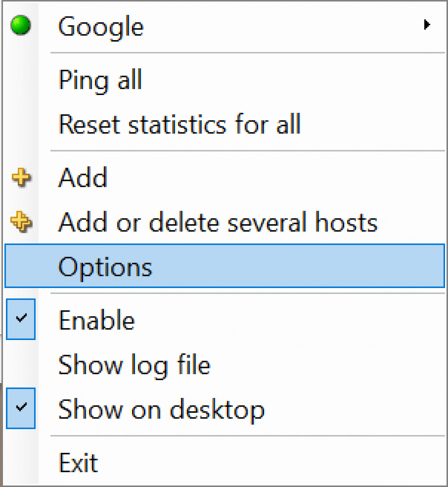Click the double-plus icon for several hosts

(21, 222)
